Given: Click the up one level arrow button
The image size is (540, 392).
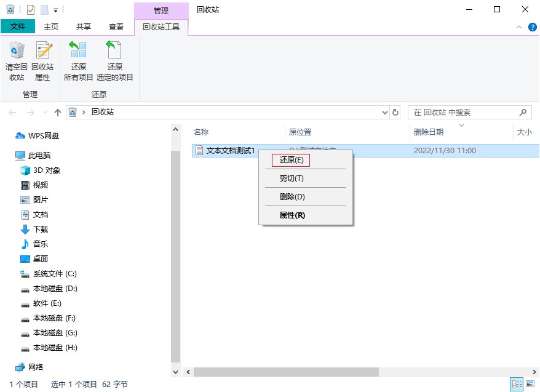Looking at the screenshot, I should tap(57, 112).
